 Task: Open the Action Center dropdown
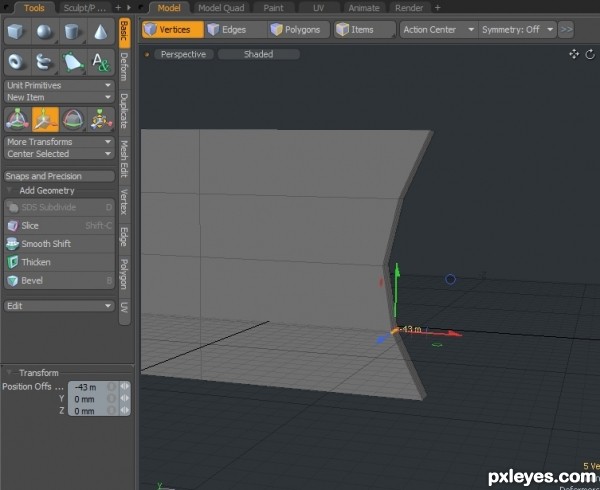click(439, 29)
